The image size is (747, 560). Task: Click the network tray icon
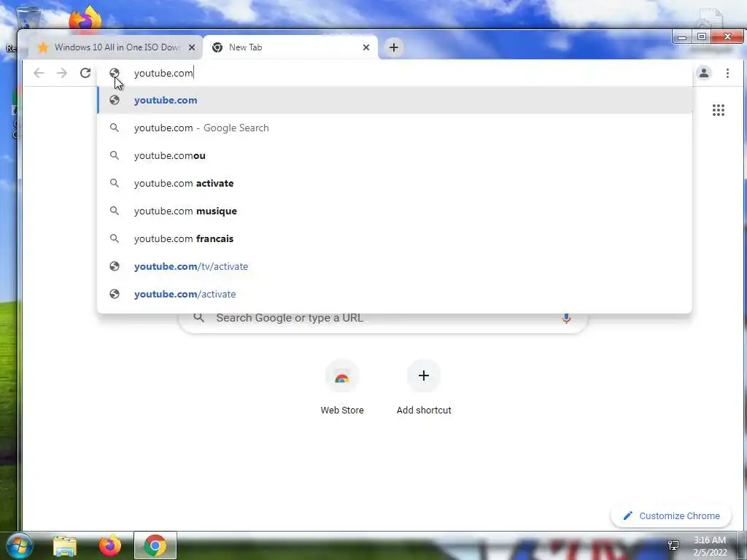[673, 545]
